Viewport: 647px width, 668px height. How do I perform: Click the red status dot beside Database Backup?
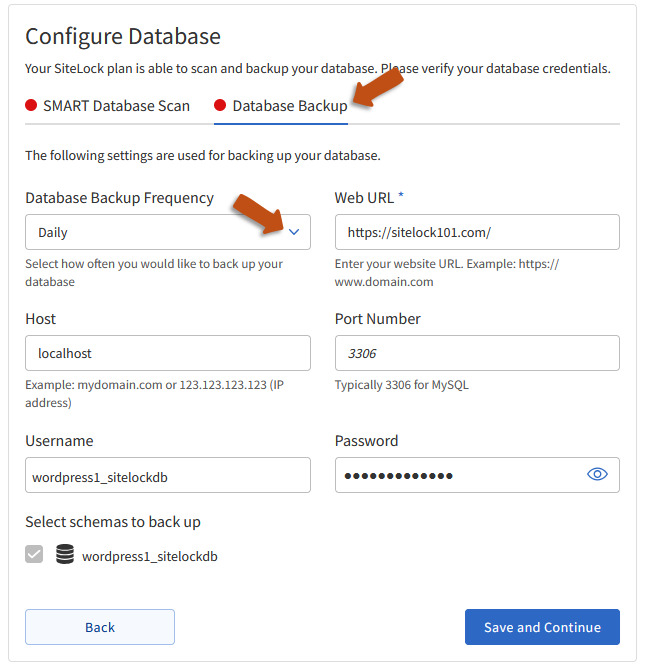tap(220, 105)
